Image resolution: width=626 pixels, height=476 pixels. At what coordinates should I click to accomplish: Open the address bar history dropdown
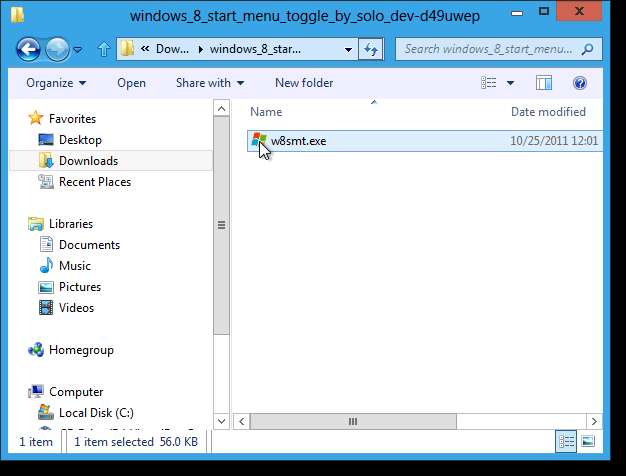(x=348, y=49)
